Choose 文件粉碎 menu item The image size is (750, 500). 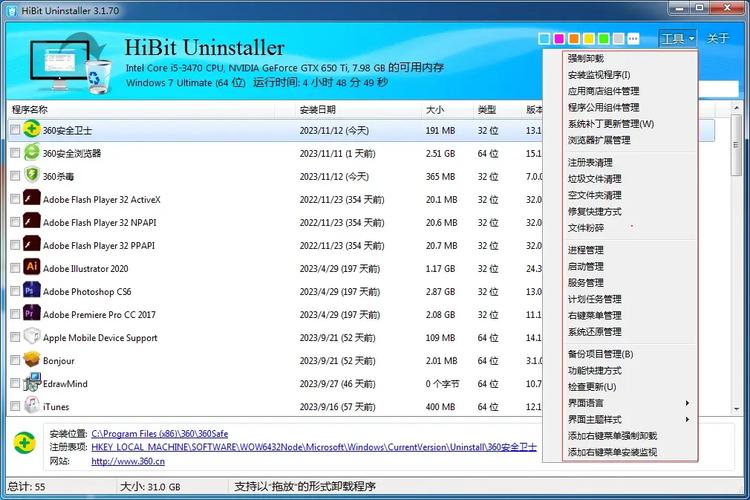click(x=630, y=228)
